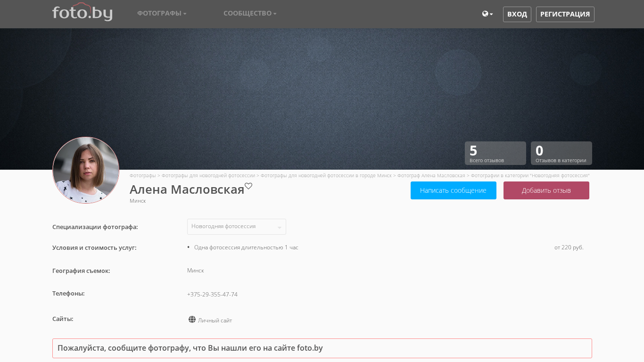Open the Личный сайт link
This screenshot has width=644, height=362.
click(215, 321)
